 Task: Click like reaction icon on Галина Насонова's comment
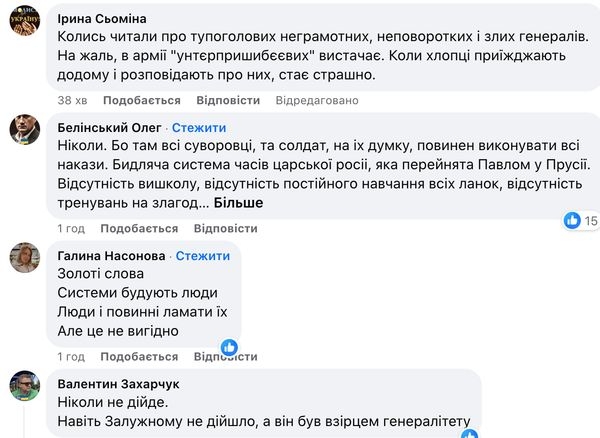(x=228, y=347)
